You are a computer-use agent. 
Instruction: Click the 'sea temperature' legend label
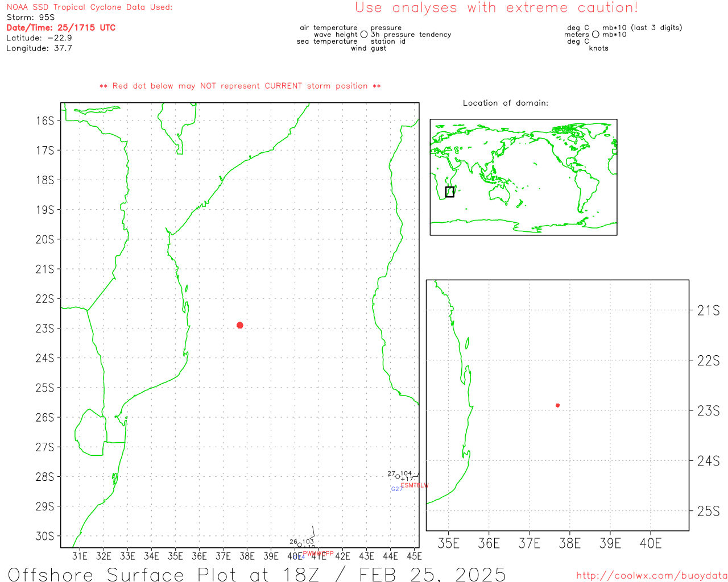pos(327,41)
